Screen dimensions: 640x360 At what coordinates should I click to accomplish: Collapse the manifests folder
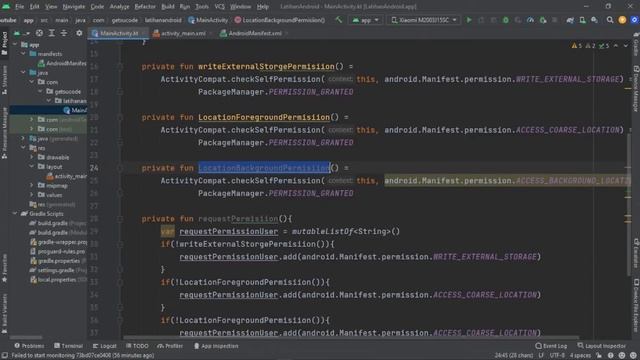pyautogui.click(x=23, y=54)
